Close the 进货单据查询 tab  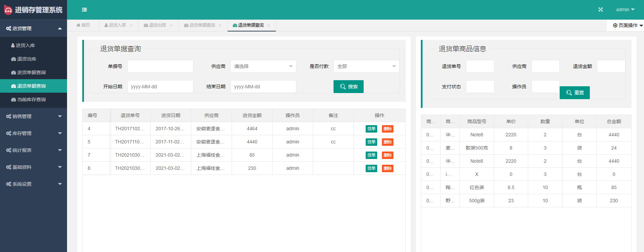(220, 26)
